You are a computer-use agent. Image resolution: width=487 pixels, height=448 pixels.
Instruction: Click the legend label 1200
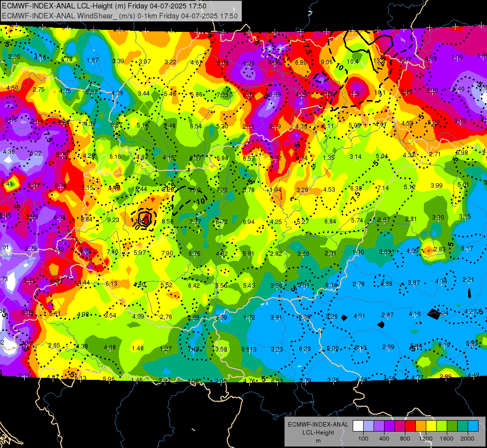click(426, 439)
